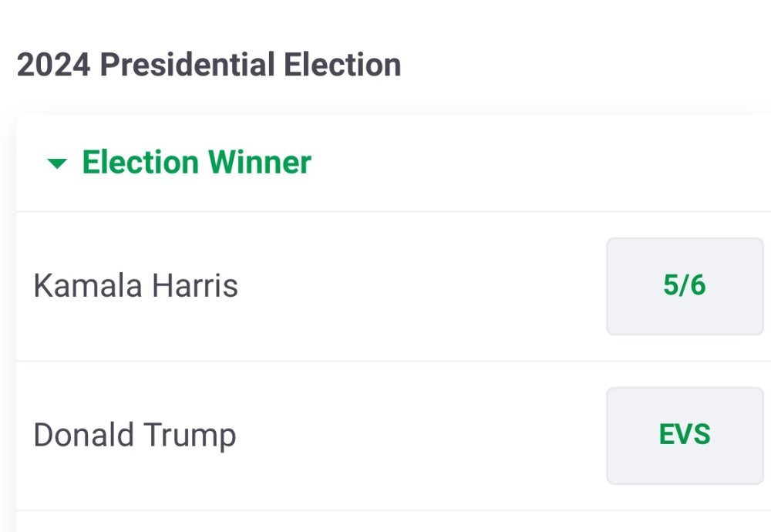
Task: Collapse the Election Winner arrow icon
Action: coord(57,163)
